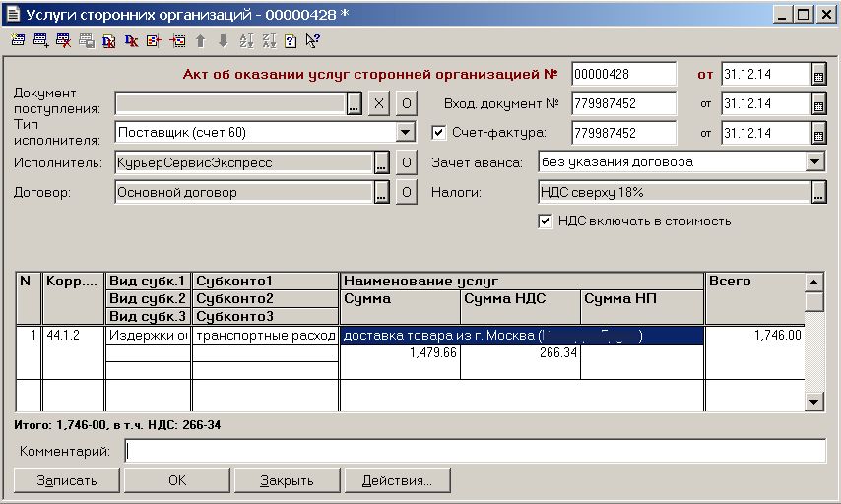Viewport: 841px width, 504px height.
Task: Click the grayed copy row toolbar icon
Action: [x=87, y=40]
